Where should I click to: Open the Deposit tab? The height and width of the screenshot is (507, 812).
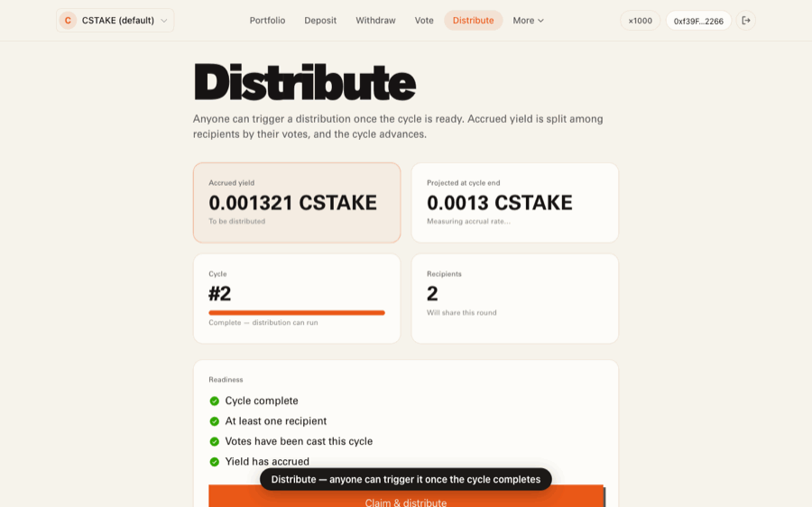[x=320, y=21]
